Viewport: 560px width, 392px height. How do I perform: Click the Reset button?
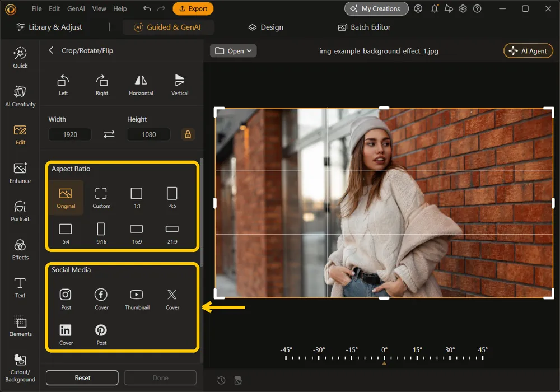pos(82,377)
